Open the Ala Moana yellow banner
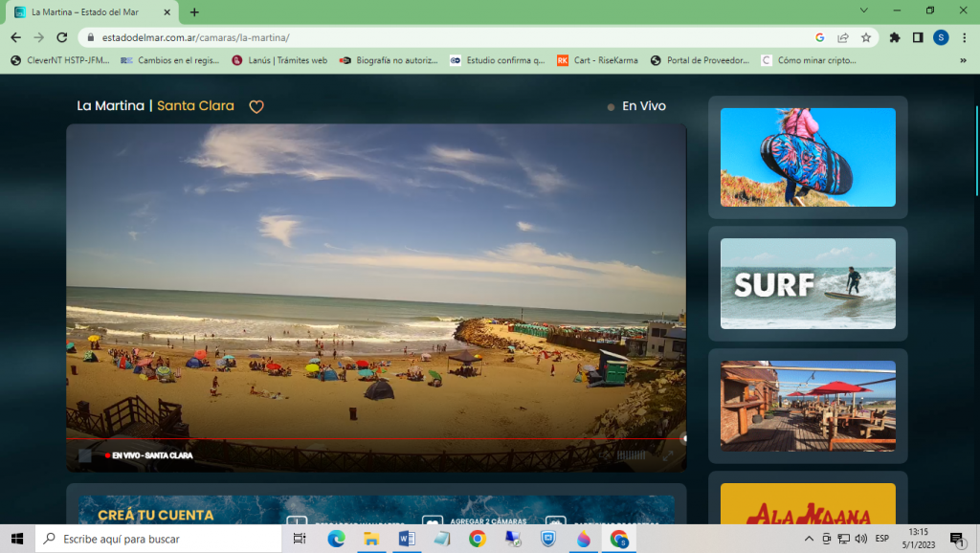This screenshot has height=553, width=980. [808, 503]
